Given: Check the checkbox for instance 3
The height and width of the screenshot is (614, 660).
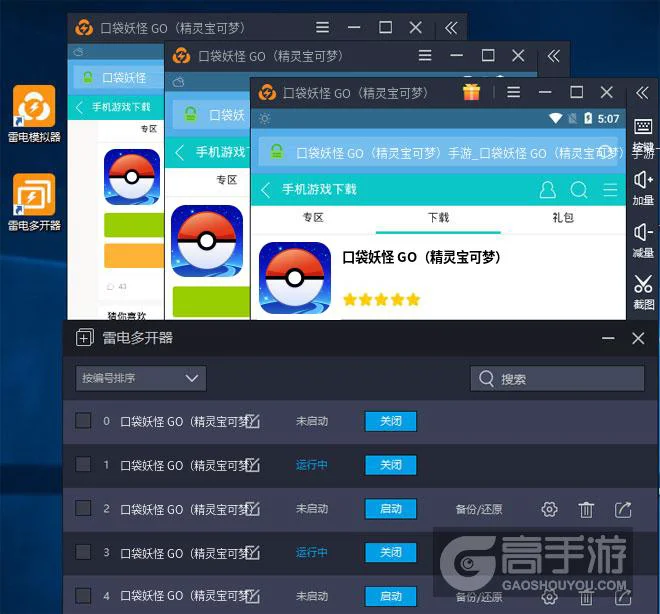Looking at the screenshot, I should pos(83,552).
